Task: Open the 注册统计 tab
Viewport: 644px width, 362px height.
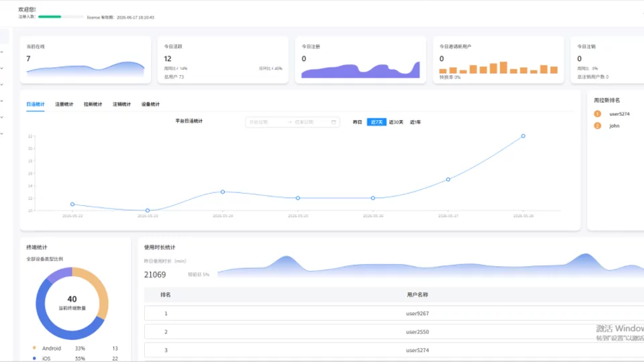Action: pos(64,105)
